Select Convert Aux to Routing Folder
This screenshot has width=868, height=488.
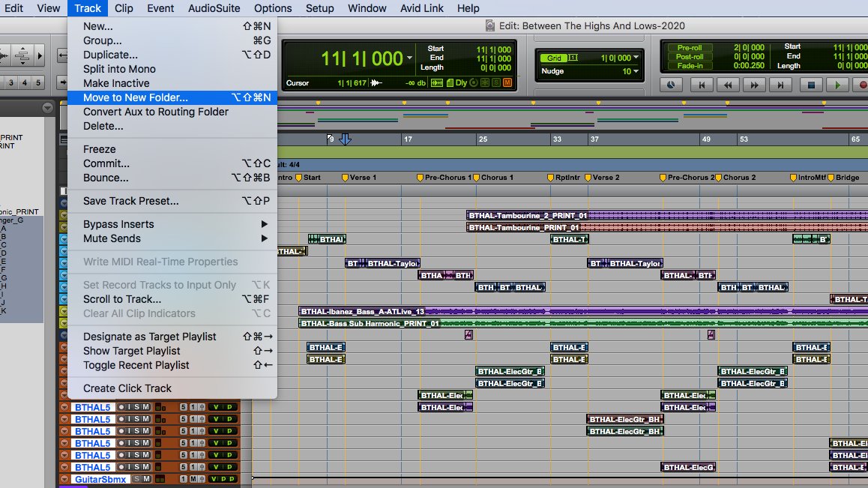[172, 112]
